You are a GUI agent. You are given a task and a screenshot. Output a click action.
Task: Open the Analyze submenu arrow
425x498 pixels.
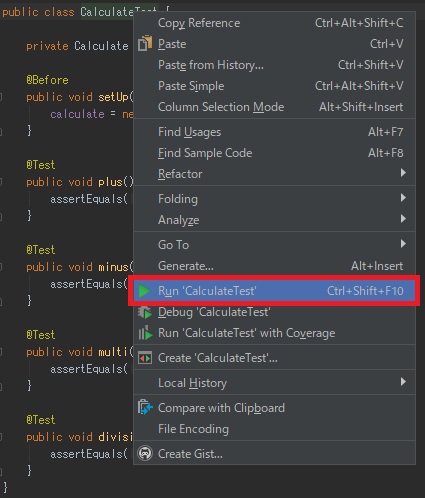403,219
